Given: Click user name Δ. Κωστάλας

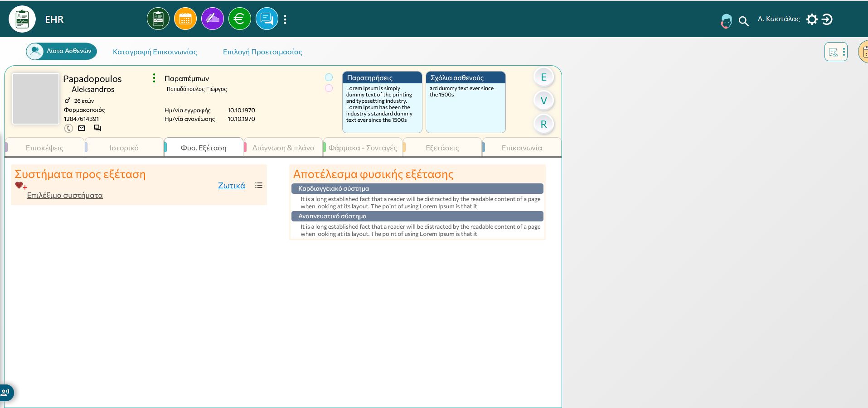Looking at the screenshot, I should (x=778, y=19).
